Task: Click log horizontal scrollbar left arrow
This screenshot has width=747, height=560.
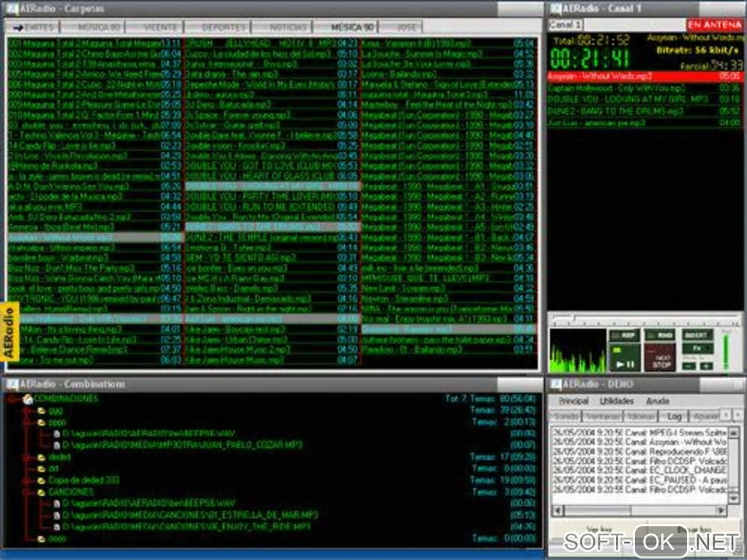Action: (557, 510)
